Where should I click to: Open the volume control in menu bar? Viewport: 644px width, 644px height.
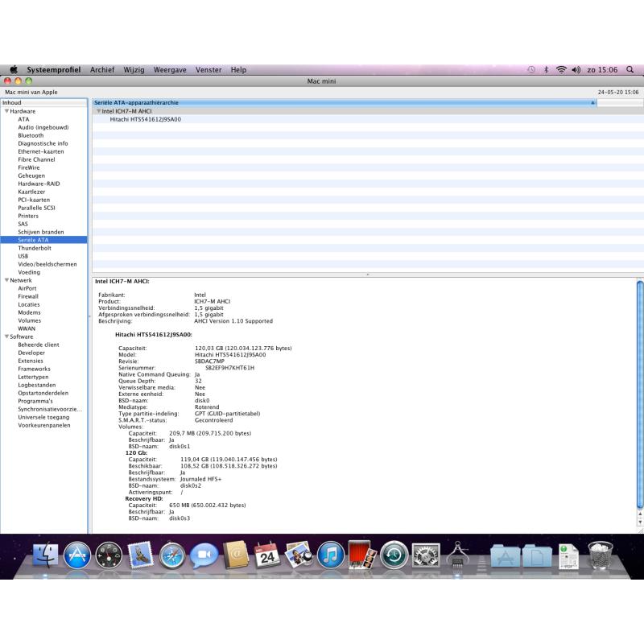click(x=576, y=69)
